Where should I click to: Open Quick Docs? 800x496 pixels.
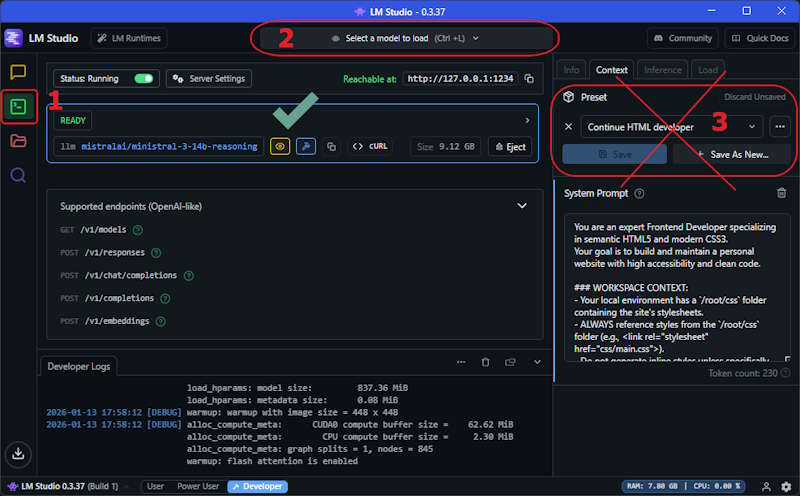click(x=760, y=38)
